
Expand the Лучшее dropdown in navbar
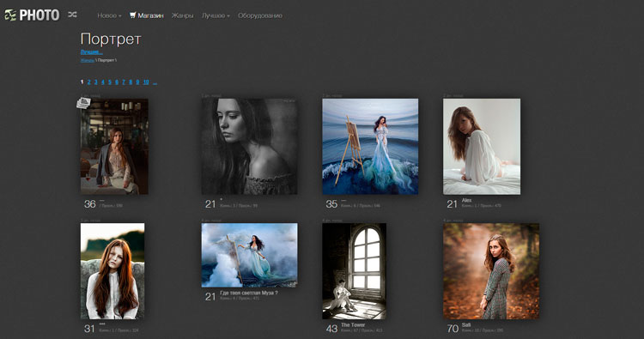click(216, 15)
